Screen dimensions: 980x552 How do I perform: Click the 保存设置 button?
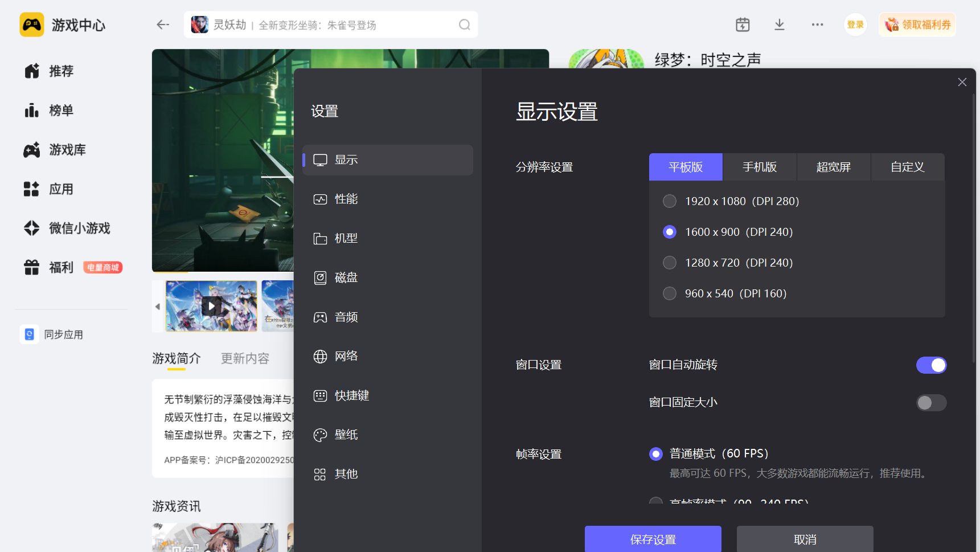[x=653, y=539]
